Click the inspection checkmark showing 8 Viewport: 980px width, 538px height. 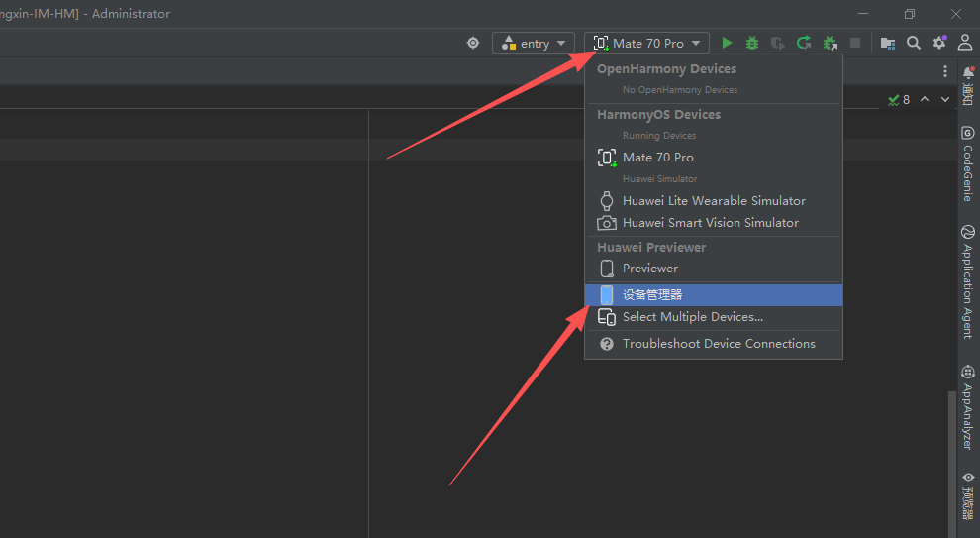tap(899, 99)
